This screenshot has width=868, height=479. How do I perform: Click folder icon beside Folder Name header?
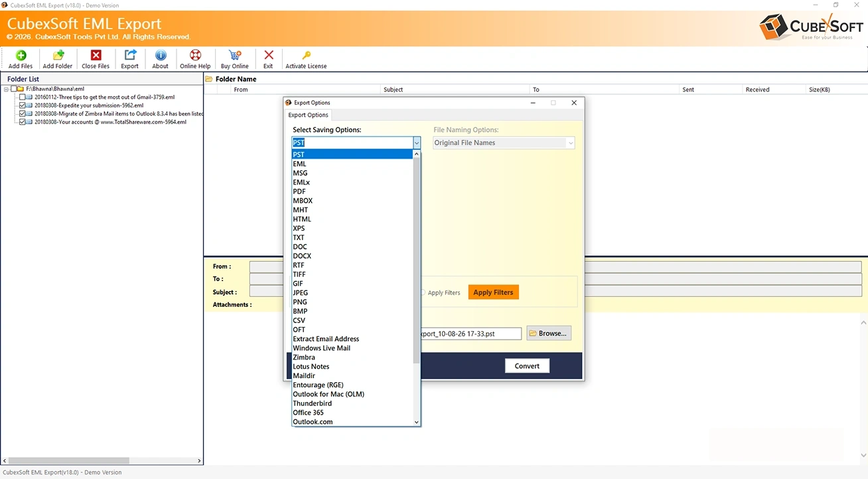209,79
